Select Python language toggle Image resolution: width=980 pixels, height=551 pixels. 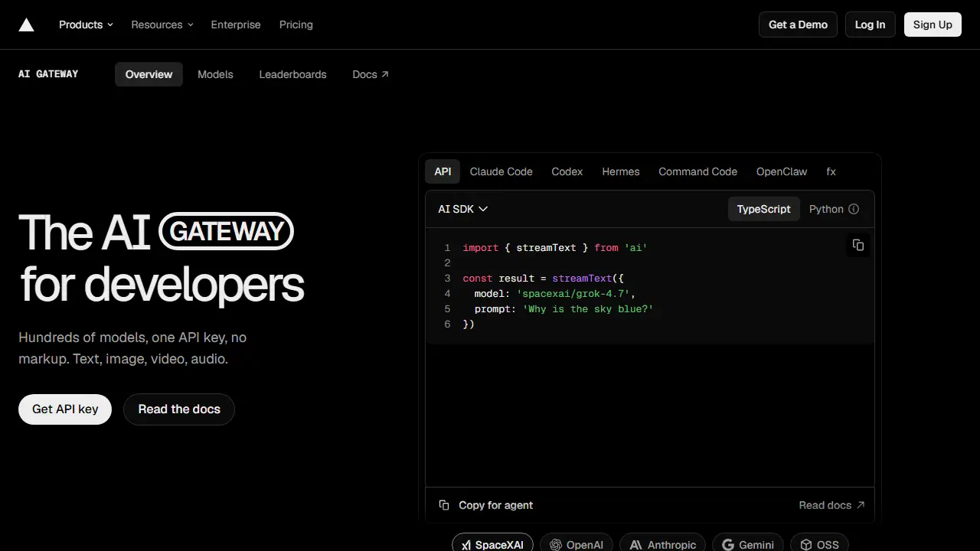(x=826, y=209)
